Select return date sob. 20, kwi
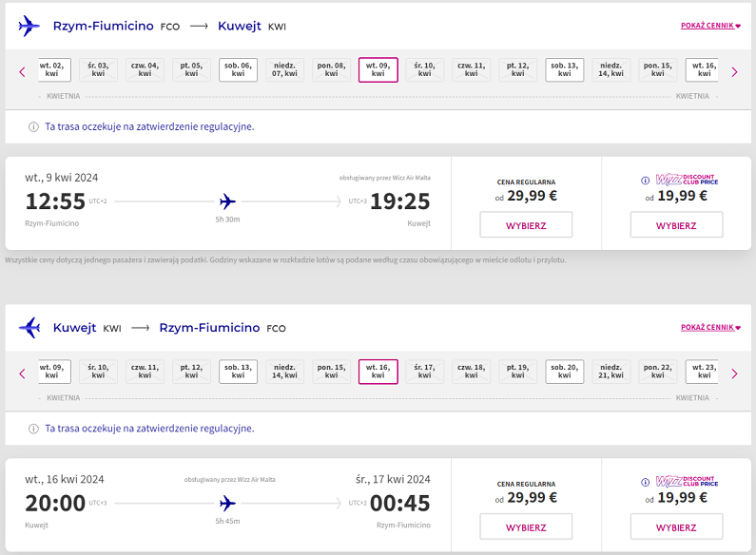 (x=565, y=372)
